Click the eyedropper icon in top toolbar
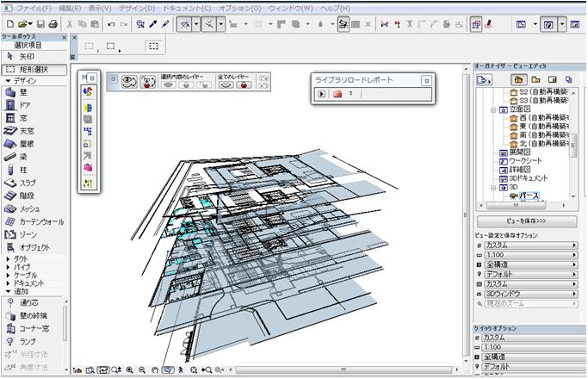This screenshot has width=588, height=379. coord(154,25)
